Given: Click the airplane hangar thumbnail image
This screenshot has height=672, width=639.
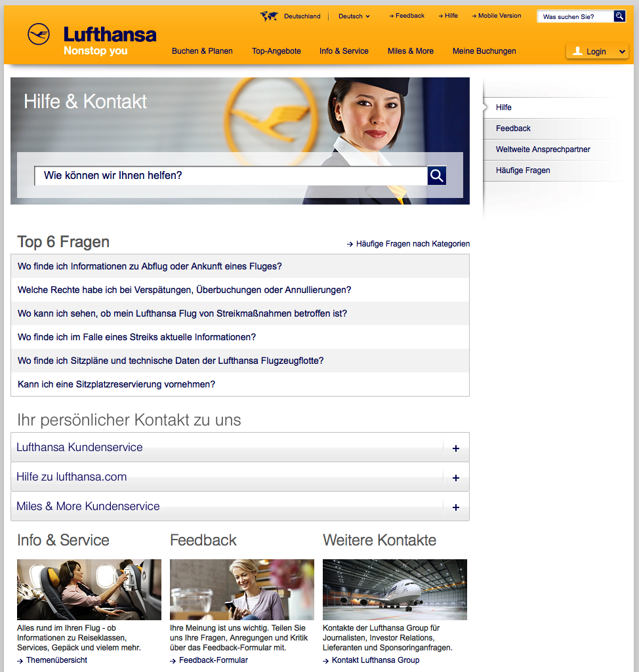Looking at the screenshot, I should [x=394, y=589].
